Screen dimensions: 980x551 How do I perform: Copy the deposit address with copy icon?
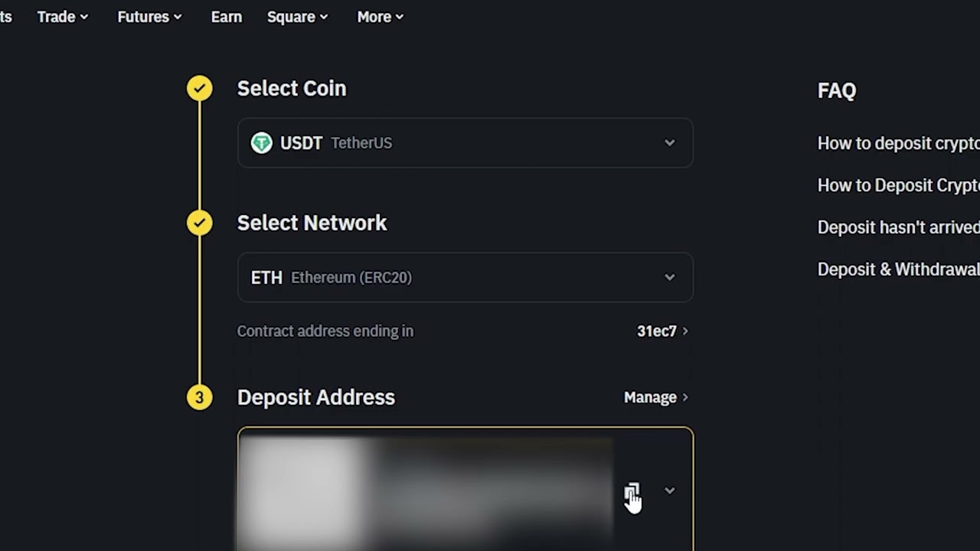(631, 491)
